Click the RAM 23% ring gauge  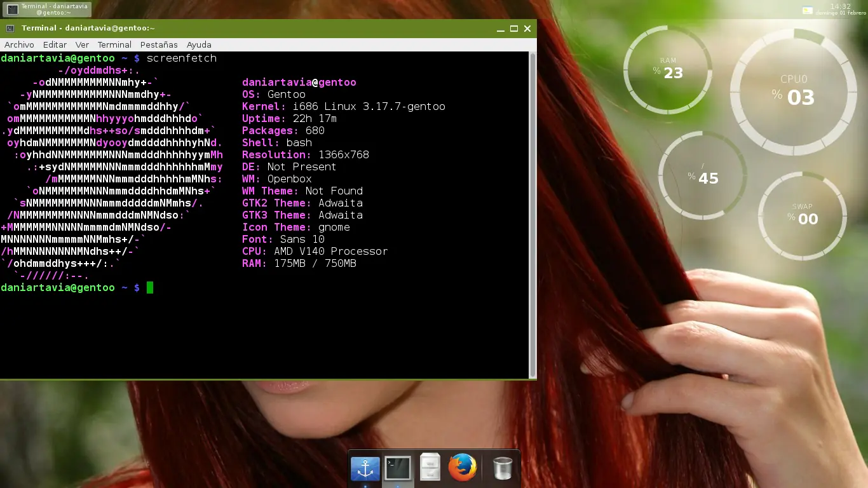667,69
